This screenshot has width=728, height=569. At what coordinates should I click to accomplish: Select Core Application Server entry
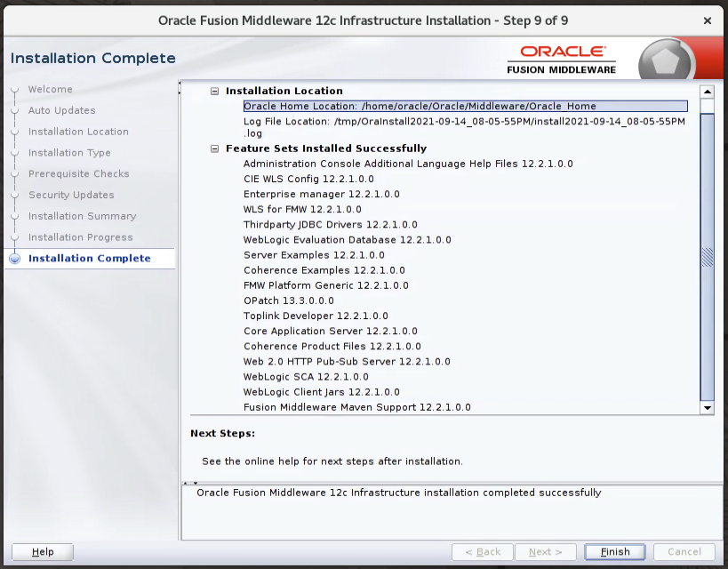coord(331,332)
